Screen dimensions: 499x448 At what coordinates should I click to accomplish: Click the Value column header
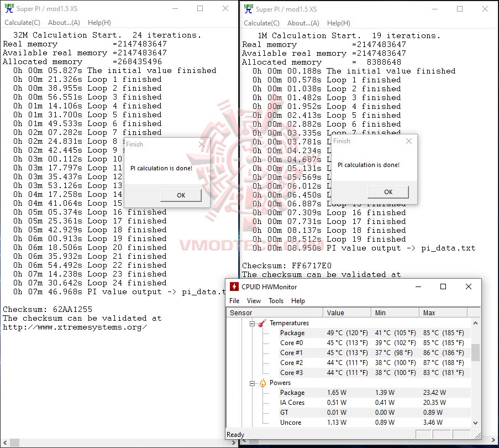[x=347, y=312]
